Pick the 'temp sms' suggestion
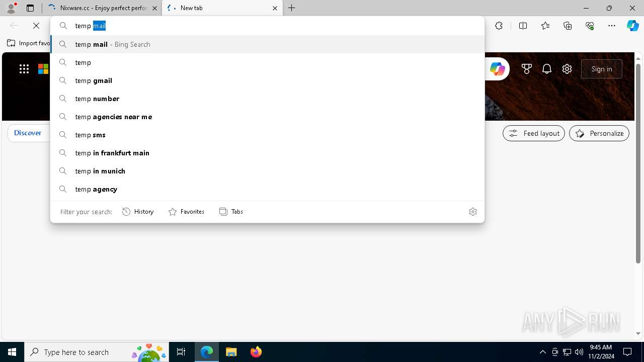This screenshot has height=362, width=644. 267,135
